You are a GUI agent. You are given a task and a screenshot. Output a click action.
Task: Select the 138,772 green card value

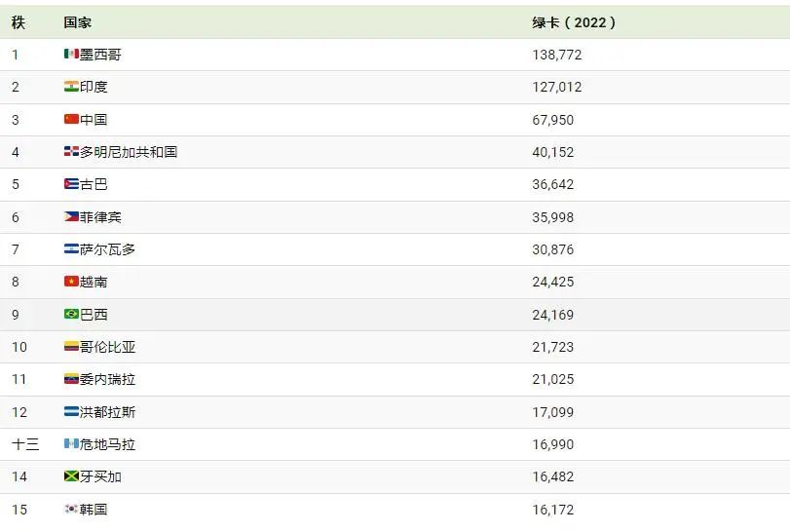coord(557,55)
